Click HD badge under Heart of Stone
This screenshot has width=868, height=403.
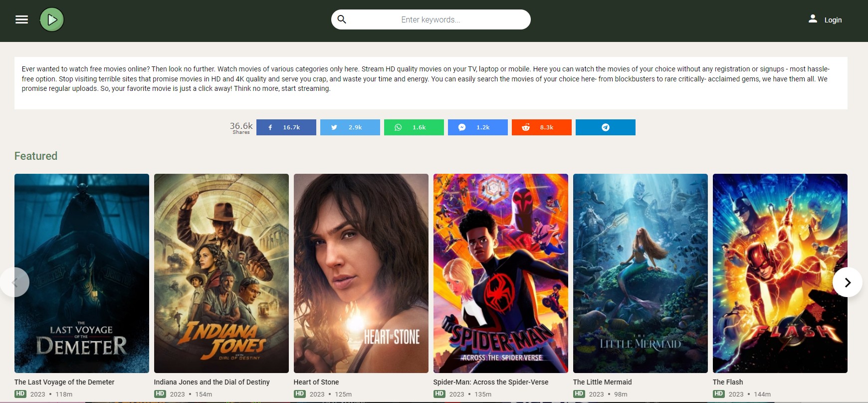tap(299, 394)
